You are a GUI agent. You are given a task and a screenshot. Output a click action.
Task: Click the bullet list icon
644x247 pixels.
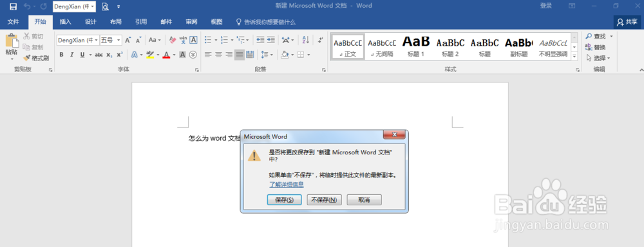click(x=208, y=41)
